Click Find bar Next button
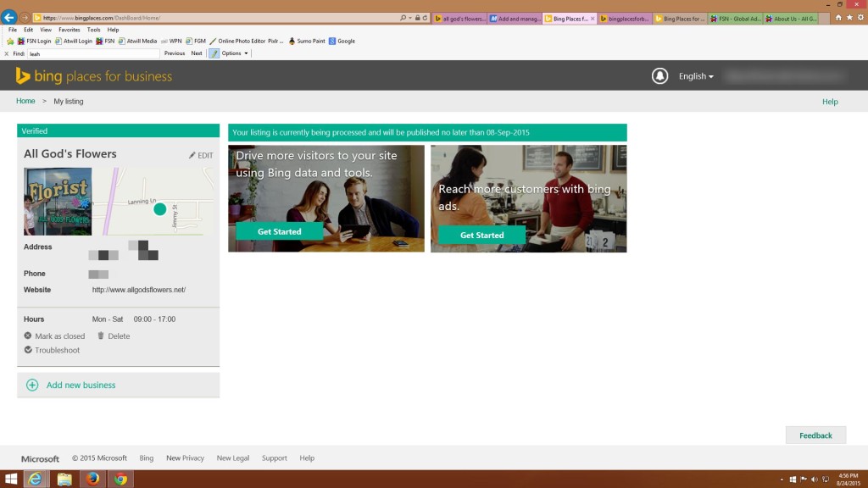The image size is (868, 488). [197, 53]
